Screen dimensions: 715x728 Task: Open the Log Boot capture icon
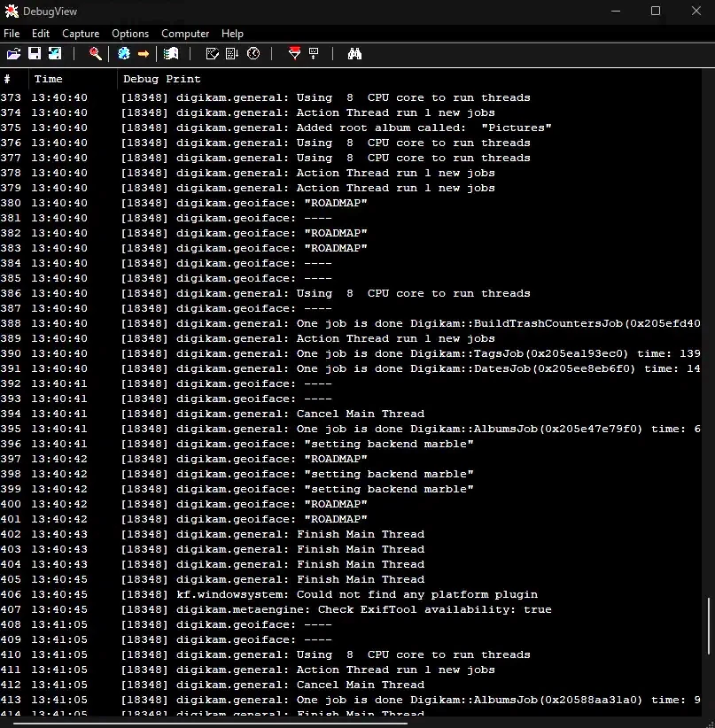pyautogui.click(x=170, y=53)
